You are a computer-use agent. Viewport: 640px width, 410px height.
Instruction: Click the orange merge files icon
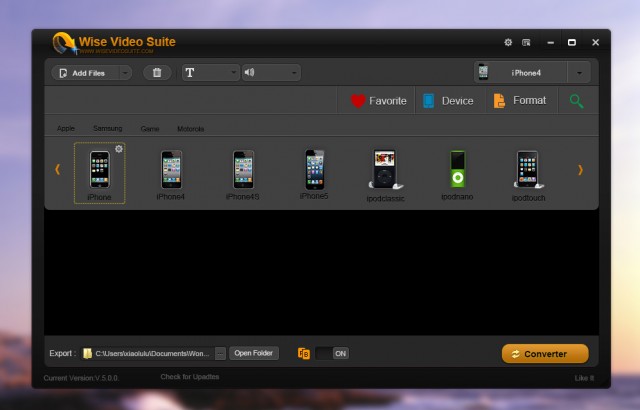point(304,353)
